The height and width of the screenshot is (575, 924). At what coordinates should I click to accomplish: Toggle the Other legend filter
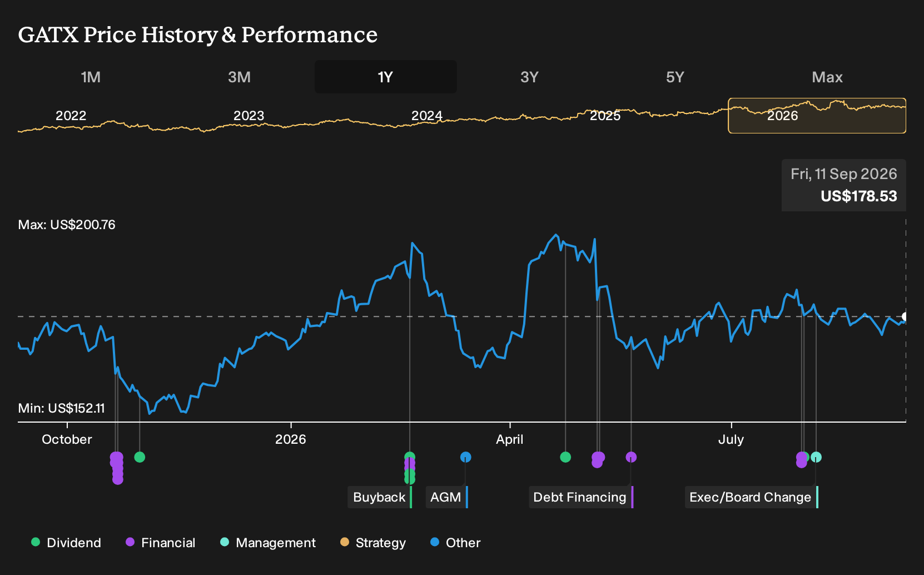(x=455, y=543)
